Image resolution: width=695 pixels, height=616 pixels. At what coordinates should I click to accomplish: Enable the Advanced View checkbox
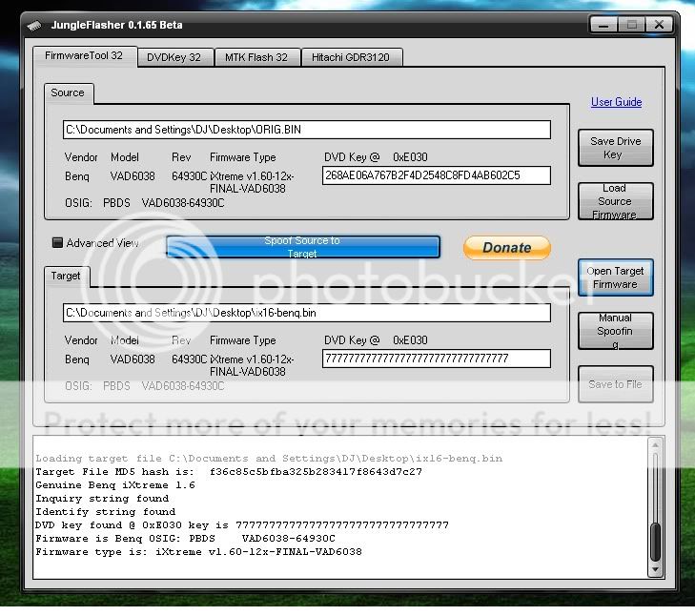point(57,243)
